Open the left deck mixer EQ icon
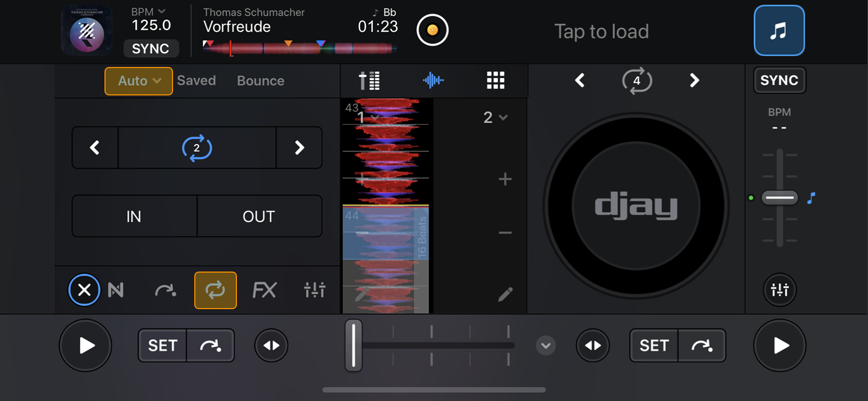 click(315, 290)
